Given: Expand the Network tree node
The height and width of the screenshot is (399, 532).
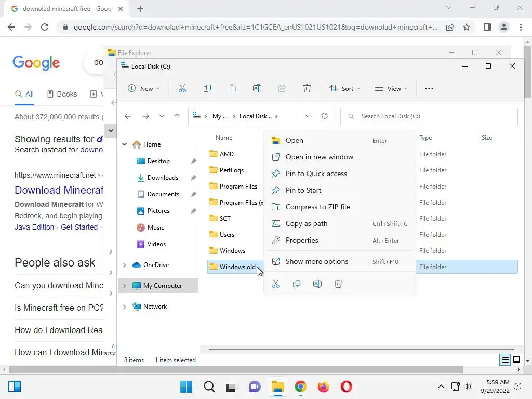Looking at the screenshot, I should pyautogui.click(x=125, y=307).
